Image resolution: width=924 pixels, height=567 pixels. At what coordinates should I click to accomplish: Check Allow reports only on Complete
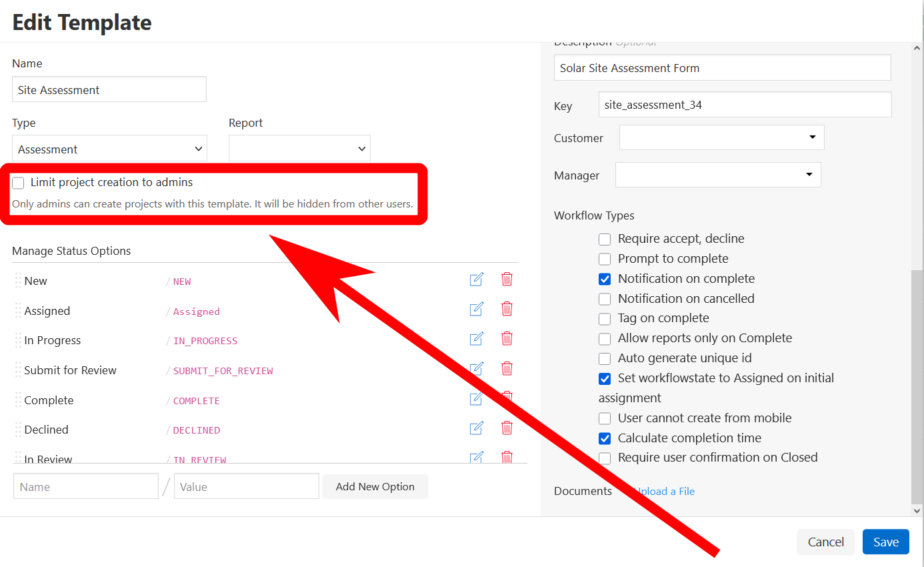(x=605, y=338)
